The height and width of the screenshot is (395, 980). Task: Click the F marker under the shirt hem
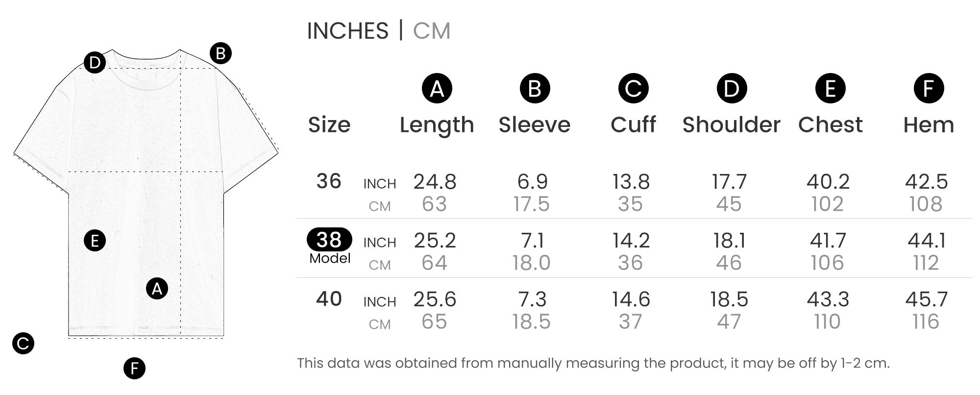[x=134, y=368]
